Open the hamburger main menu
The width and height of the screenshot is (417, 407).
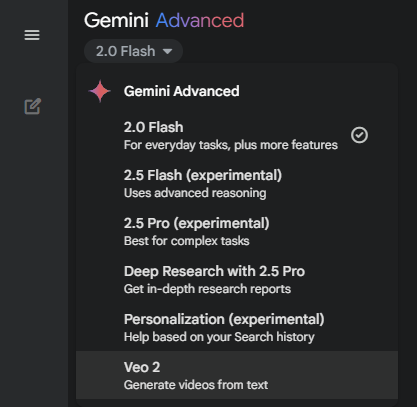coord(32,35)
